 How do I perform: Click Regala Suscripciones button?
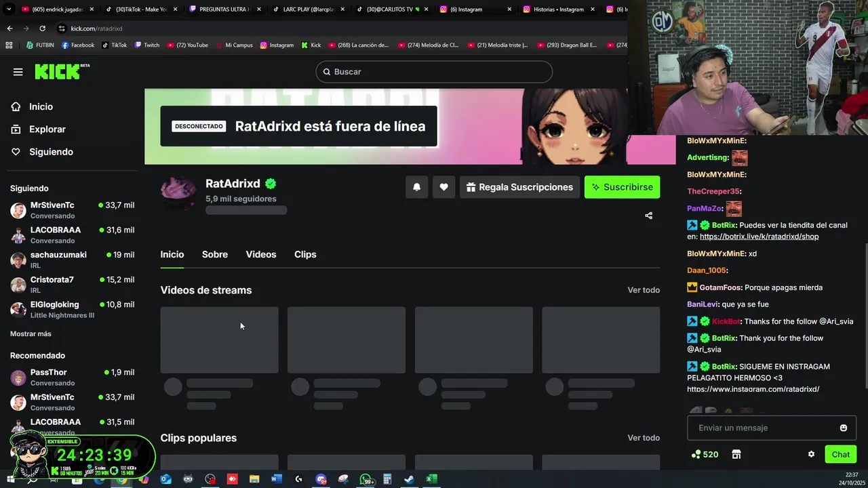(x=519, y=187)
